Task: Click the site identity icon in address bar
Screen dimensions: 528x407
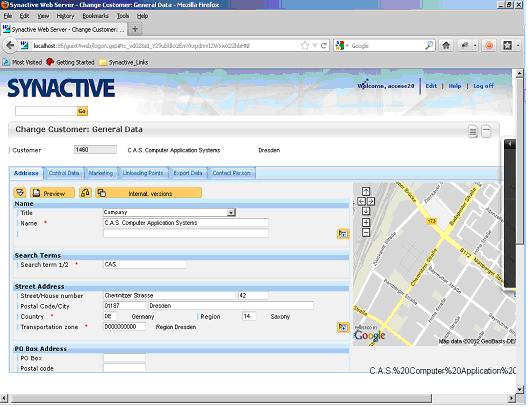Action: 24,45
